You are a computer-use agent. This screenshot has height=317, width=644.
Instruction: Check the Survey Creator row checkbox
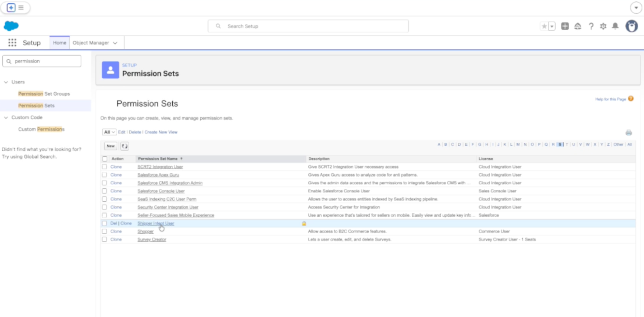(x=104, y=239)
